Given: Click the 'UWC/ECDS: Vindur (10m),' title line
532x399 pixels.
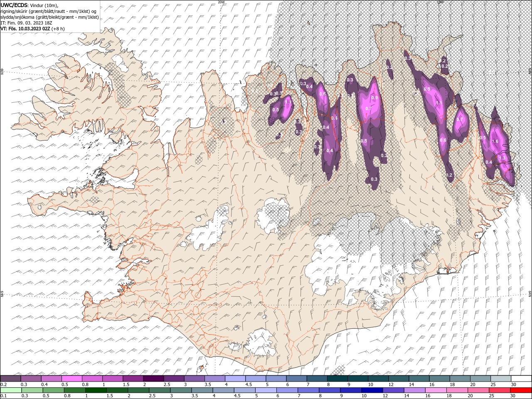Looking at the screenshot, I should [x=30, y=5].
